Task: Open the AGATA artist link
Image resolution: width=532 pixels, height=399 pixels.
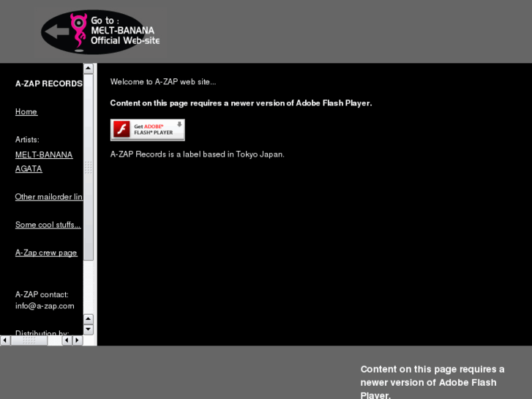Action: point(29,169)
